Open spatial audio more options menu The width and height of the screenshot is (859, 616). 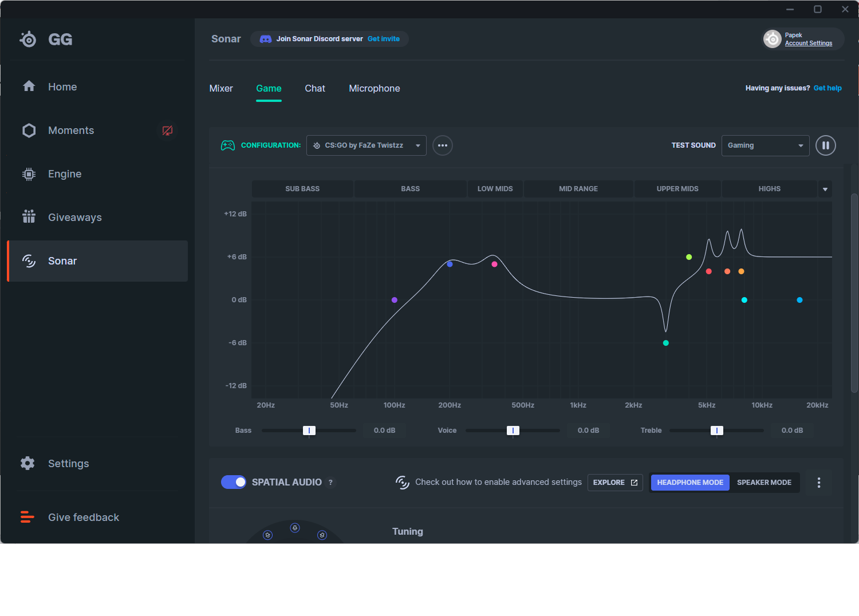pyautogui.click(x=819, y=483)
